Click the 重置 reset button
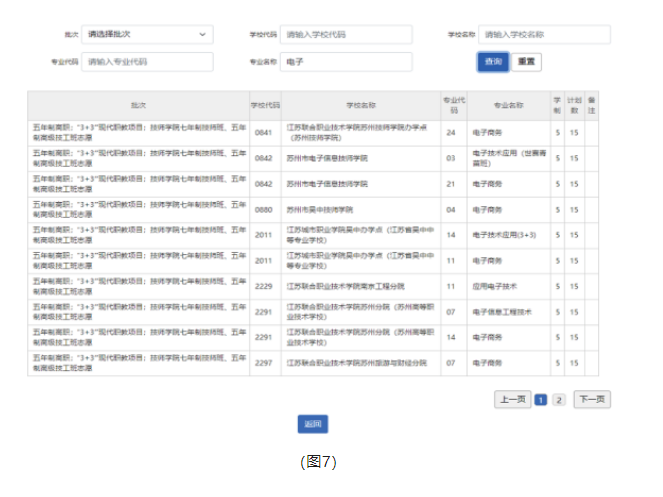 (x=527, y=62)
